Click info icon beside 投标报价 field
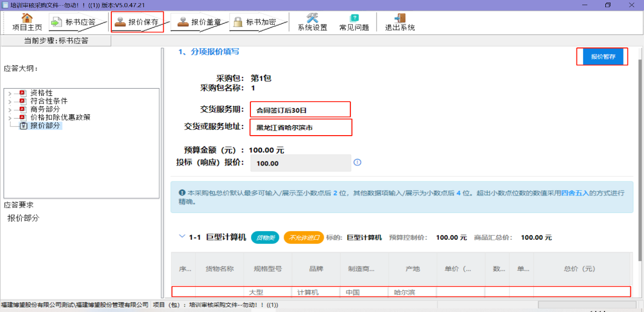The image size is (644, 312). click(x=358, y=162)
